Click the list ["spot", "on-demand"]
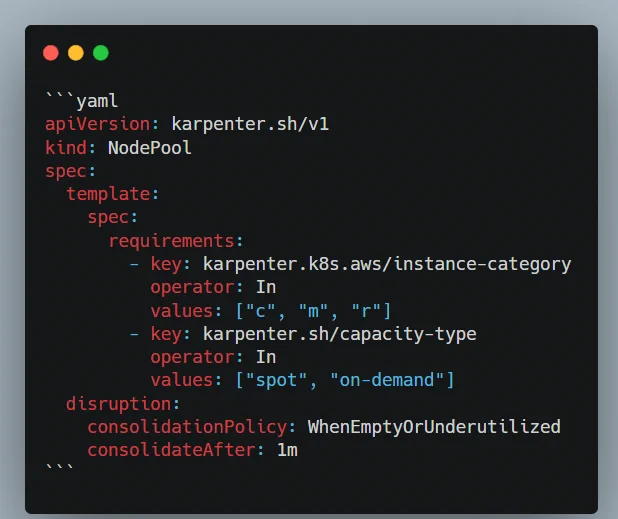 [x=345, y=380]
